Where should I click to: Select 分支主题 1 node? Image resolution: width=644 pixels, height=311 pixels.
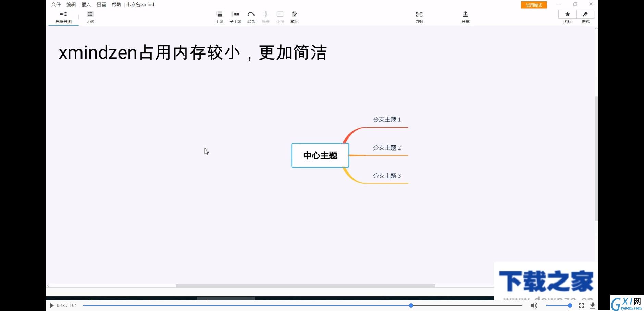[387, 120]
